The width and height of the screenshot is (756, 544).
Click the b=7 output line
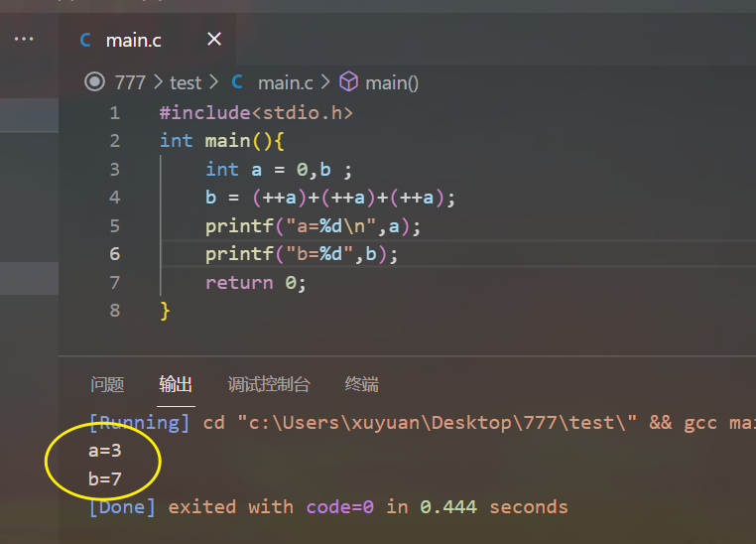(x=104, y=478)
